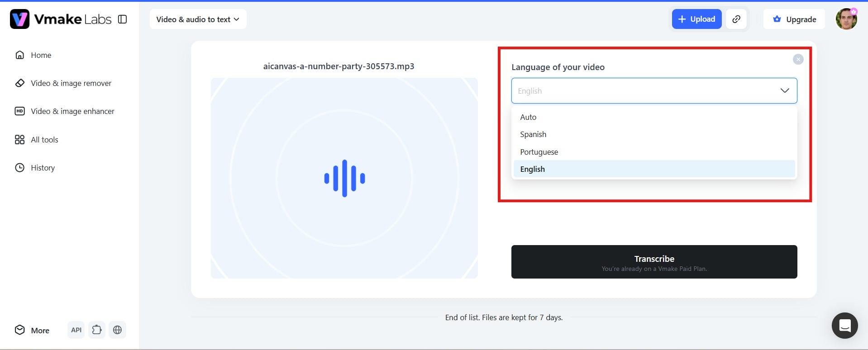Click the Transcribe button
868x350 pixels.
(654, 262)
